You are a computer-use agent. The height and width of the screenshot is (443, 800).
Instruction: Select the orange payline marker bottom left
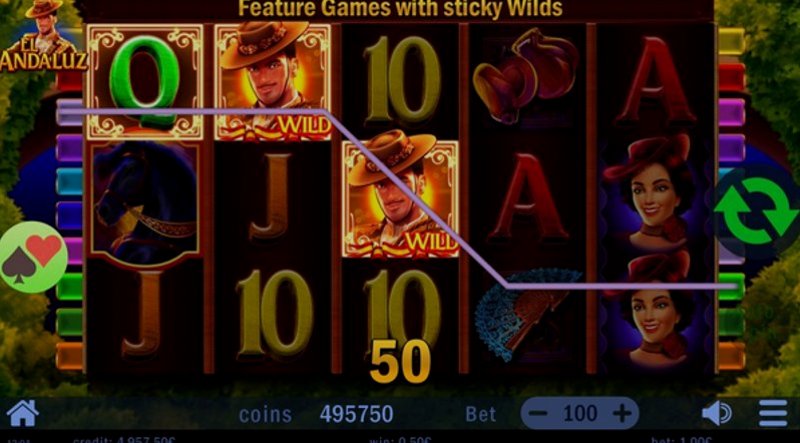pyautogui.click(x=70, y=356)
